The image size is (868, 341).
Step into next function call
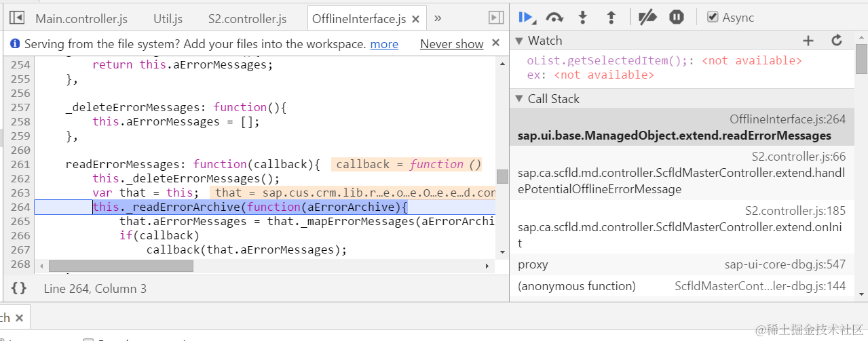pos(582,18)
